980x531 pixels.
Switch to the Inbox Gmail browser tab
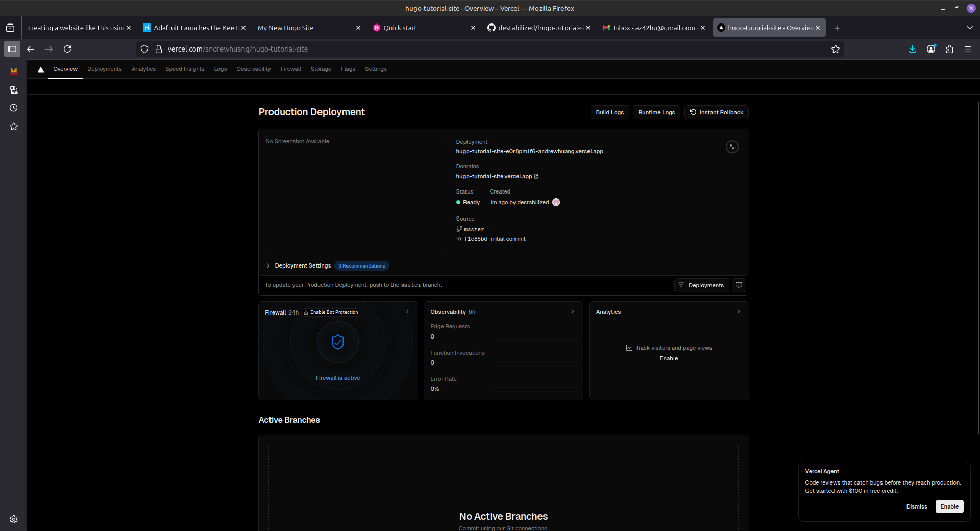pos(653,28)
